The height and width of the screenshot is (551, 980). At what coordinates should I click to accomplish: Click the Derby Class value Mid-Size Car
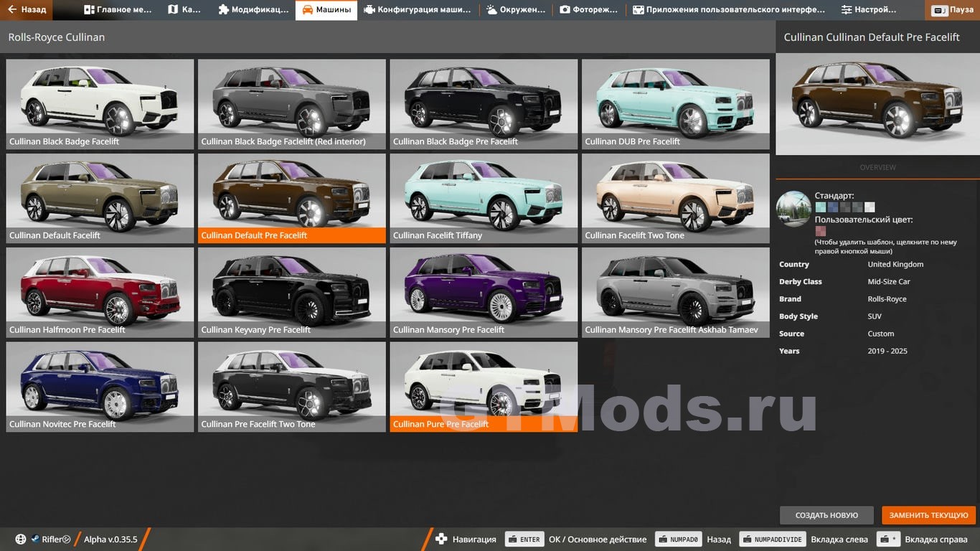tap(889, 282)
